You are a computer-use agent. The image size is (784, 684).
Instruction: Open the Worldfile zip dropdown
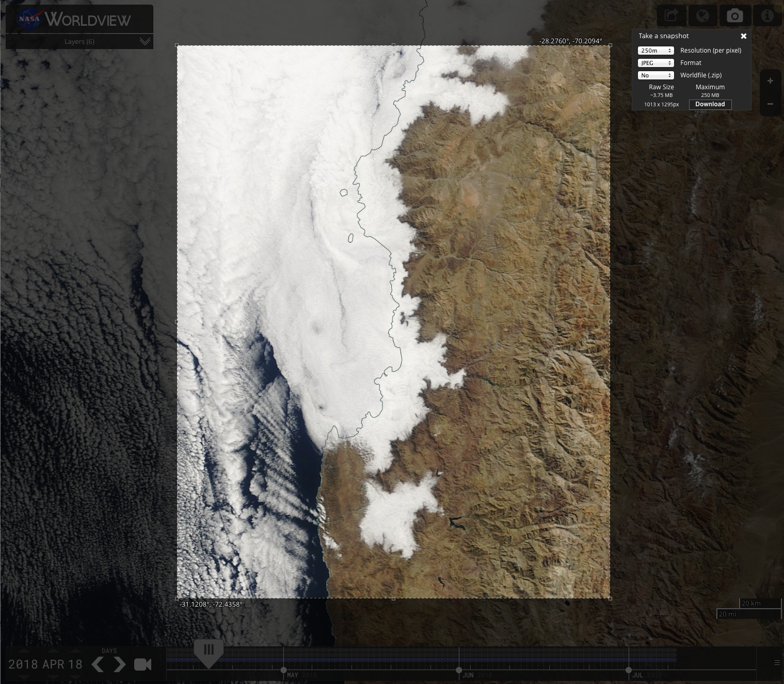pos(655,75)
